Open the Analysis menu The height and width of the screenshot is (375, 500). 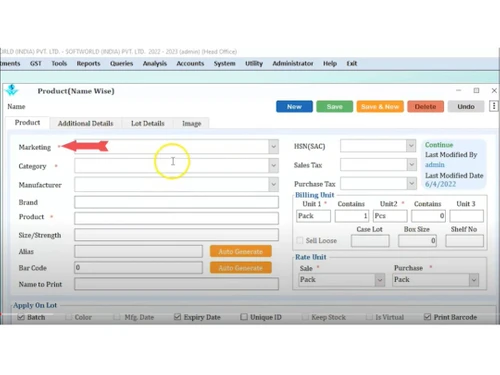[155, 63]
